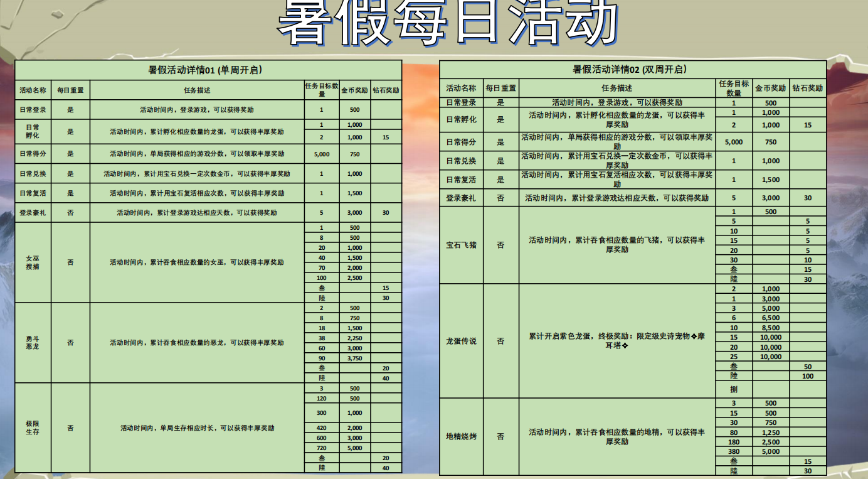Select the 暑假活动详情01 (单周开启) table header
The image size is (868, 479).
click(x=208, y=70)
